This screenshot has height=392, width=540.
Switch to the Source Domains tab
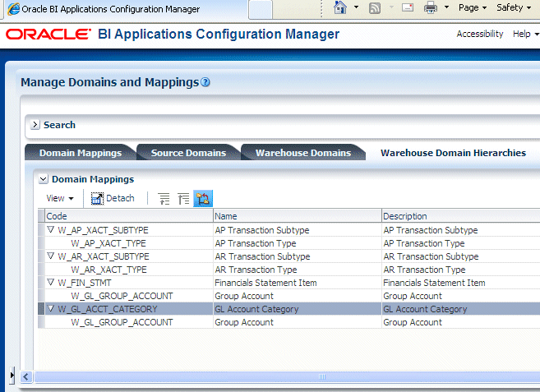[188, 153]
